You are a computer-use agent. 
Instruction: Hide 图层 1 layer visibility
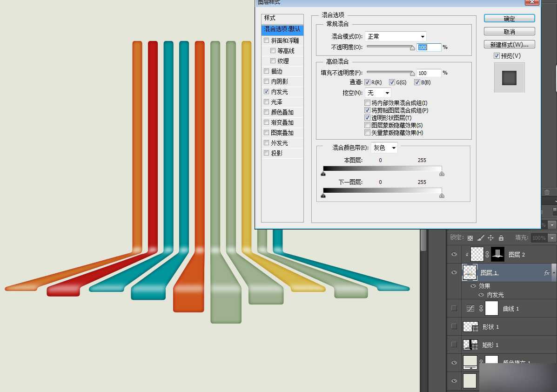[454, 273]
